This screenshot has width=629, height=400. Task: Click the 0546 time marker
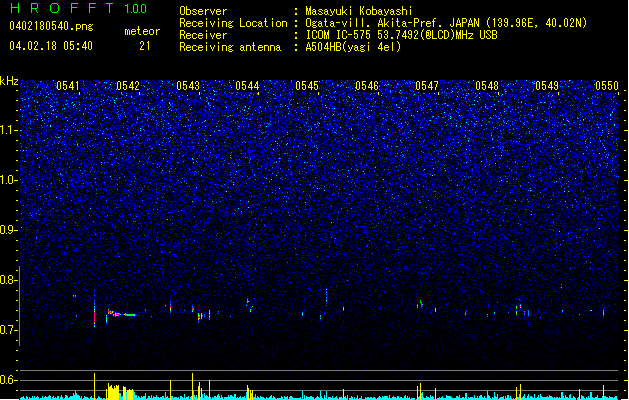[x=367, y=86]
